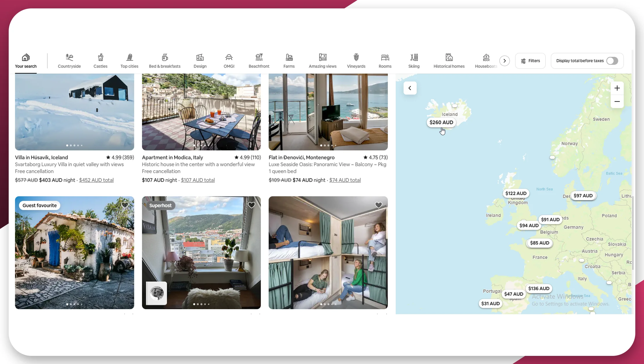Screen dimensions: 644x364
Task: Click the $260 AUD Iceland price marker
Action: pyautogui.click(x=441, y=122)
